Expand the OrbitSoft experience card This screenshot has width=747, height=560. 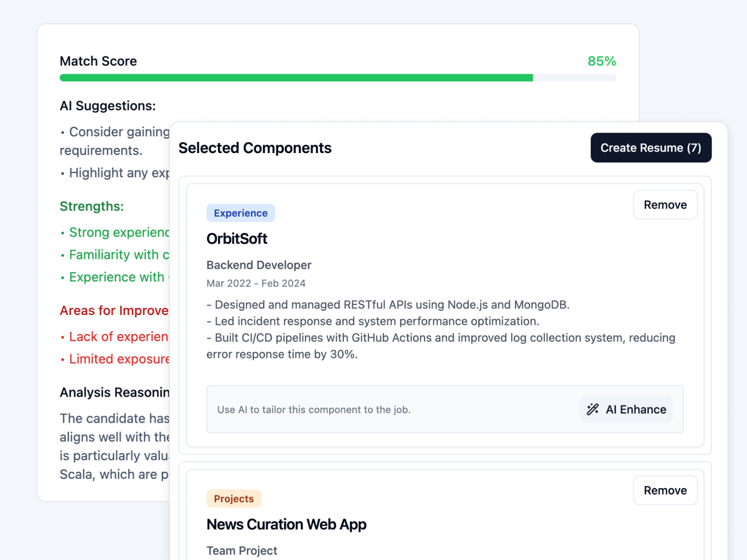[x=237, y=238]
